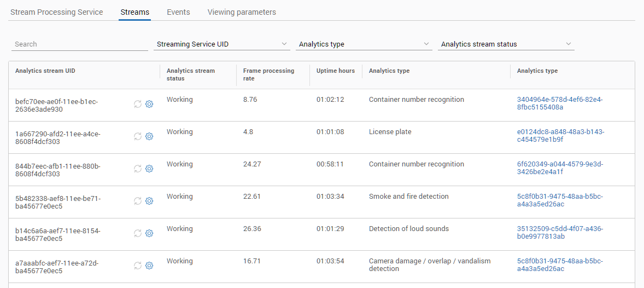
Task: Open settings gear for stream b14c6a6a
Action: click(x=149, y=233)
